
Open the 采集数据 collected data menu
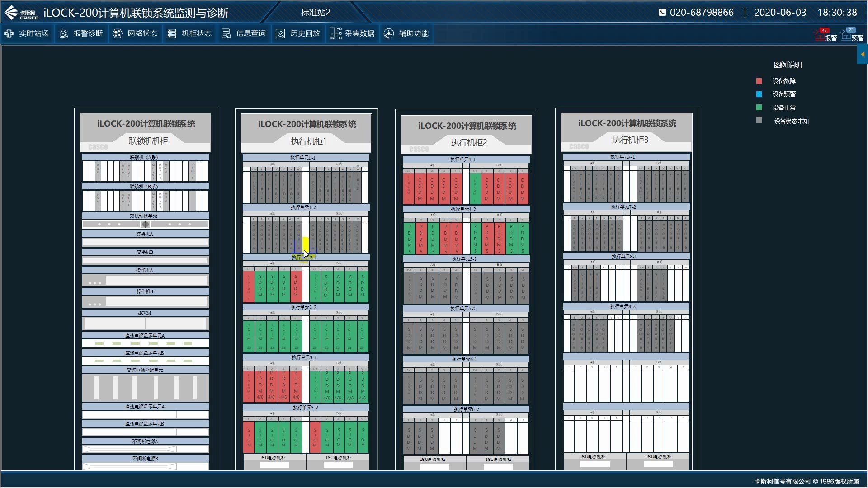pyautogui.click(x=352, y=33)
